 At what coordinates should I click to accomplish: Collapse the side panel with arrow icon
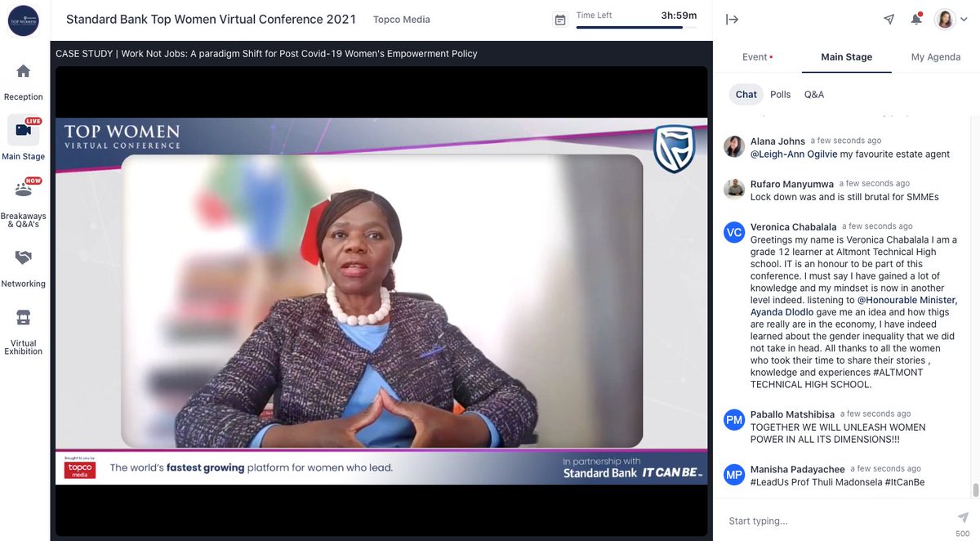click(x=732, y=20)
